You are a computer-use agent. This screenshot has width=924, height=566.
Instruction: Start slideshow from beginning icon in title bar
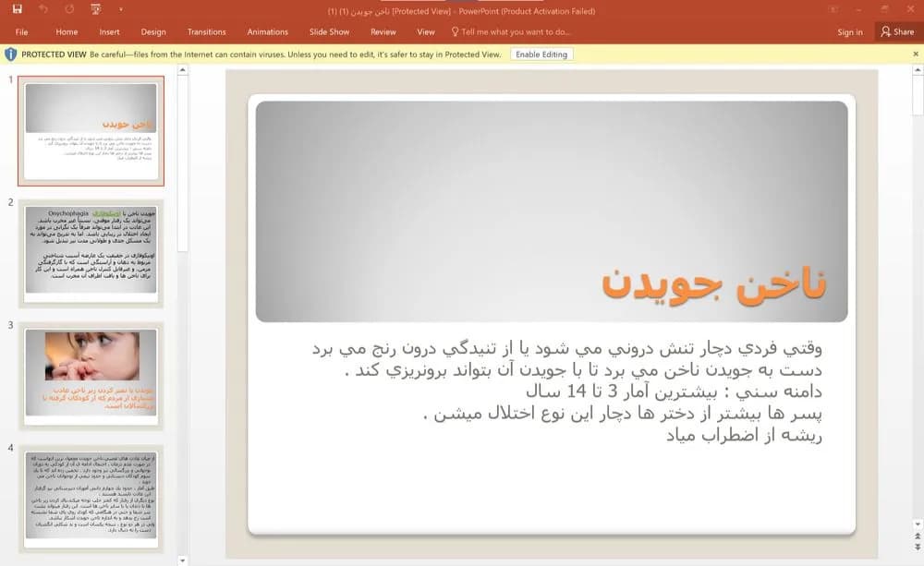[95, 9]
